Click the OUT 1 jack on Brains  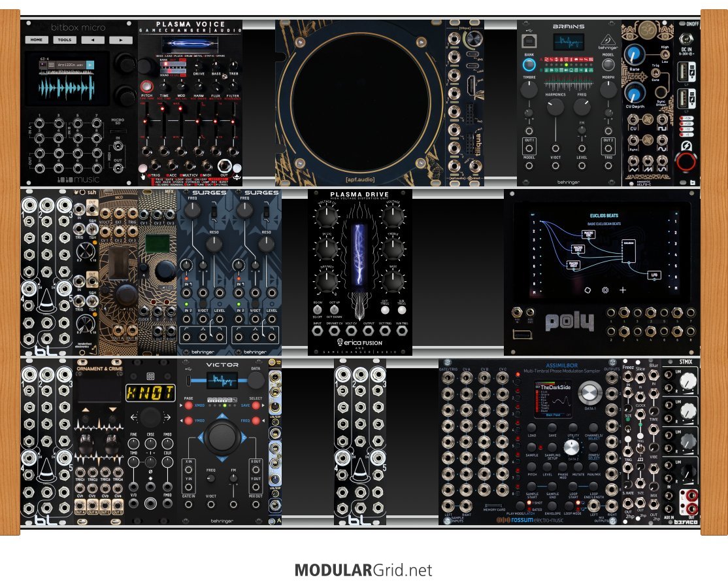click(529, 148)
